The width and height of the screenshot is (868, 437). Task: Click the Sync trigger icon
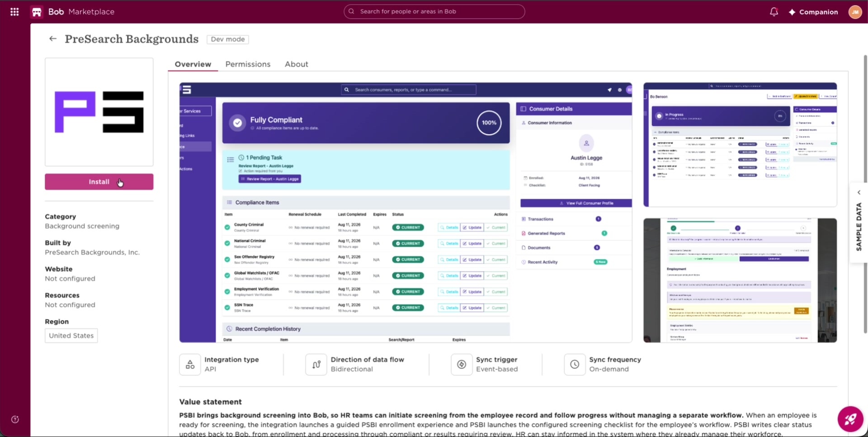click(462, 365)
